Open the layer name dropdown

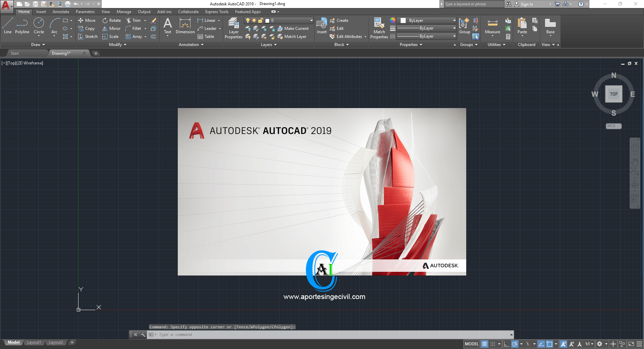(311, 20)
